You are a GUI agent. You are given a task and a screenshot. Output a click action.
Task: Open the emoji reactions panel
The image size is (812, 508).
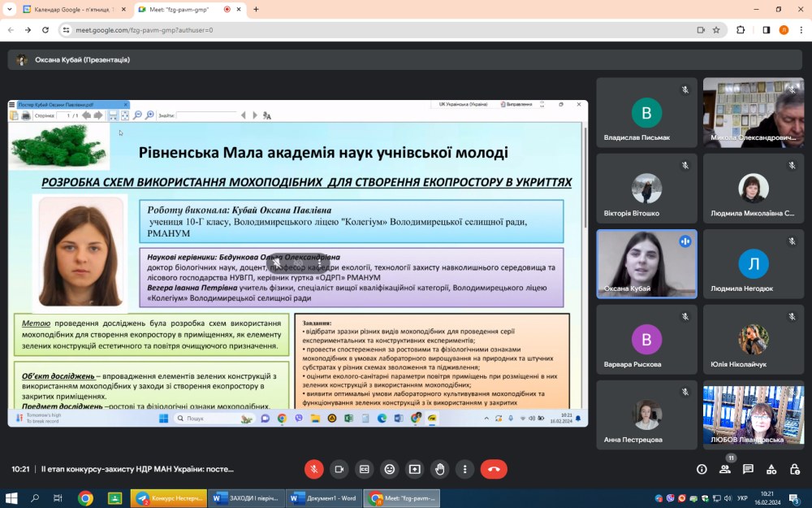[390, 469]
